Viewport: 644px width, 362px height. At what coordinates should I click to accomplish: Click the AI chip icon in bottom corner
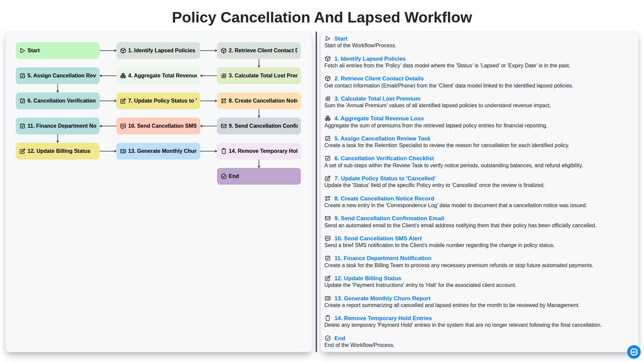click(x=634, y=352)
